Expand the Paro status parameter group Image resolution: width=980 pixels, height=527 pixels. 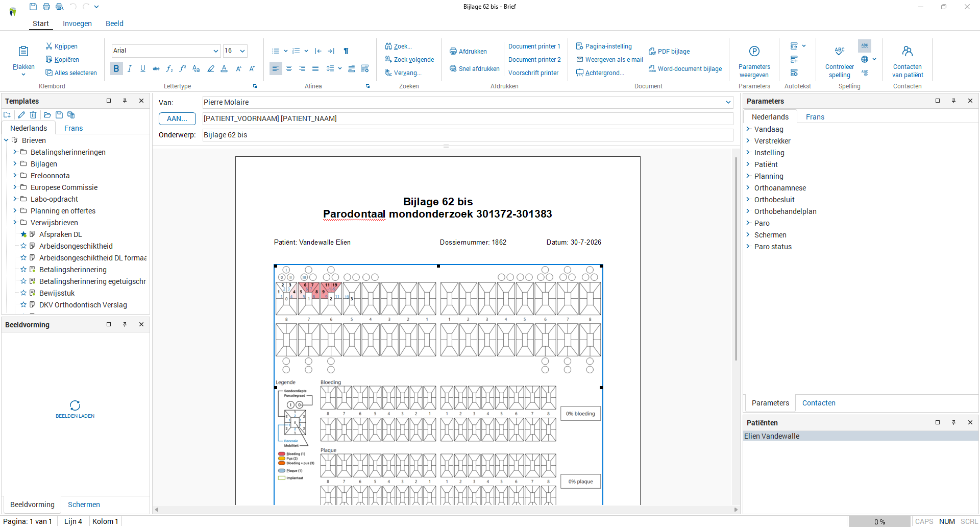[x=748, y=247]
